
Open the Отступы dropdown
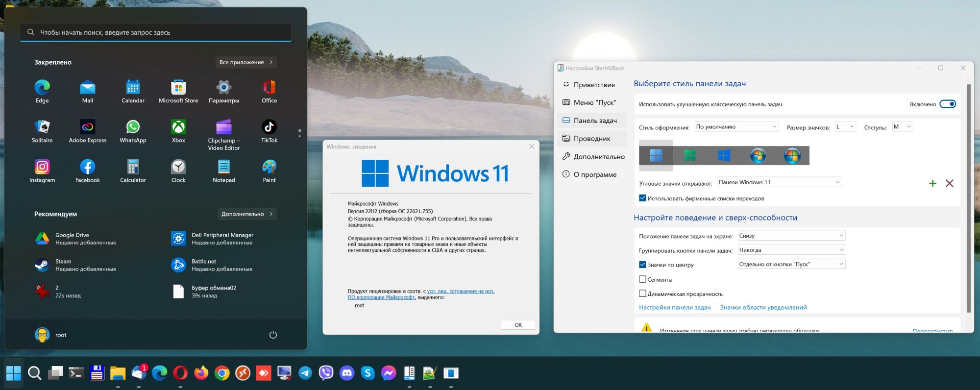pos(903,127)
